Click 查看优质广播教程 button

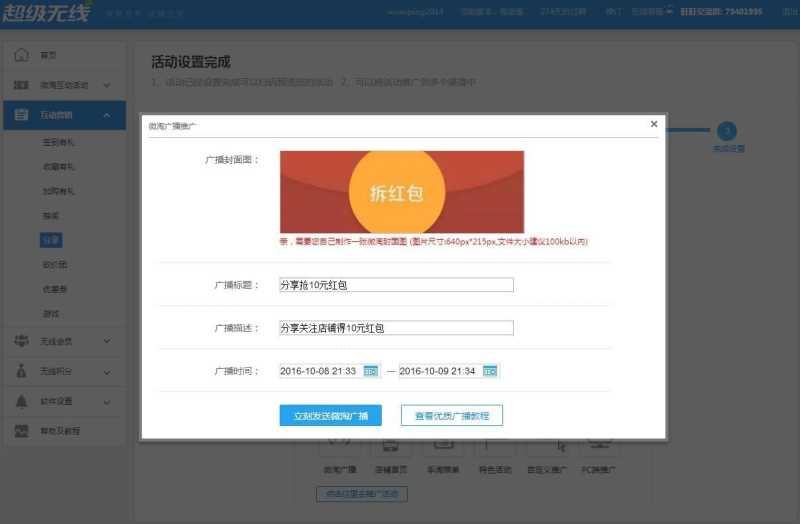[x=452, y=415]
